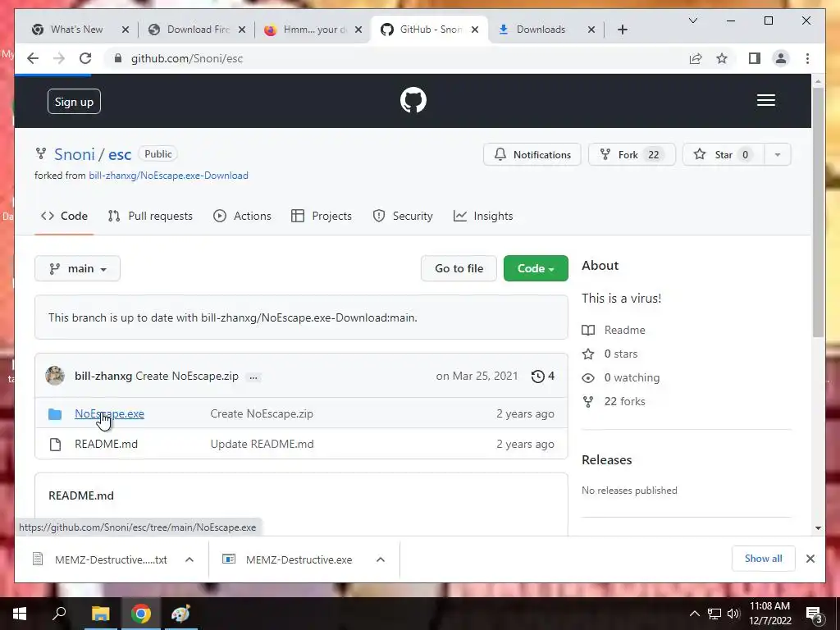Click the Notifications button
The width and height of the screenshot is (840, 630).
[x=532, y=155]
